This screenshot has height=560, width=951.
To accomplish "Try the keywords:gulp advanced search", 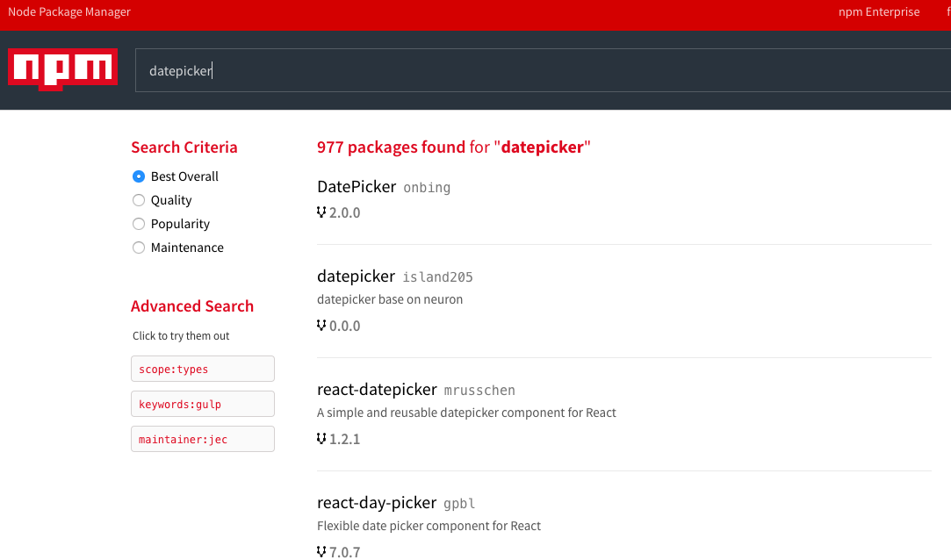I will [203, 404].
